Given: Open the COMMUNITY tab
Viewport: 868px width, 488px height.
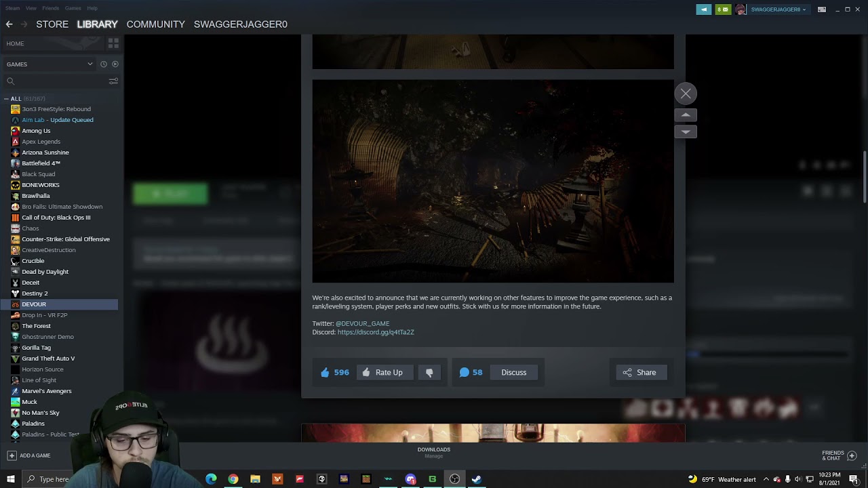Looking at the screenshot, I should (156, 24).
